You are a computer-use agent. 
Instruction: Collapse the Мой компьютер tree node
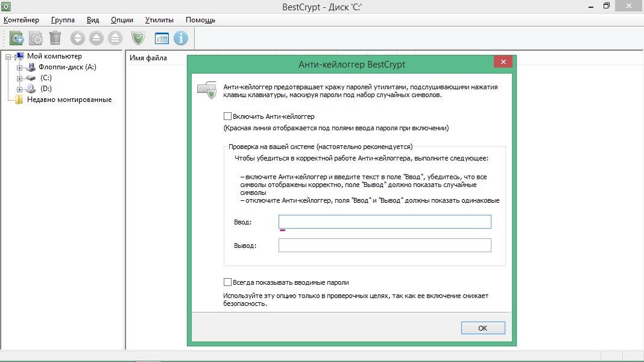pos(8,57)
